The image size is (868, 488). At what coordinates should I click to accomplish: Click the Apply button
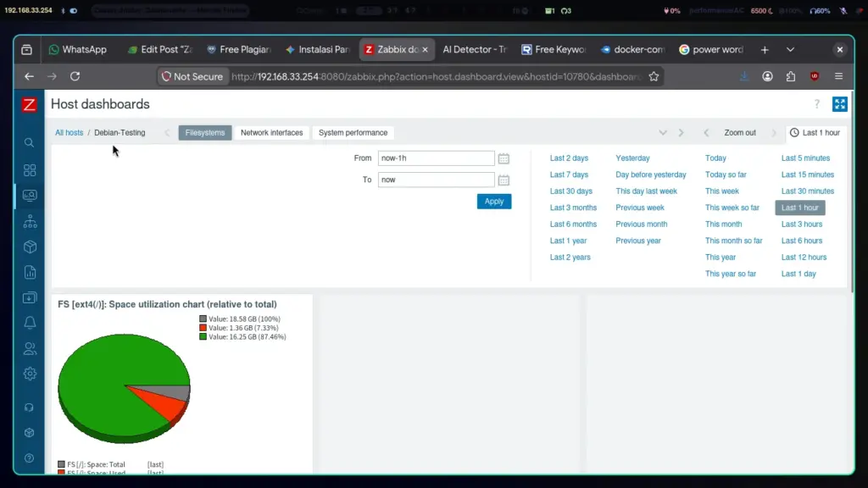(494, 202)
